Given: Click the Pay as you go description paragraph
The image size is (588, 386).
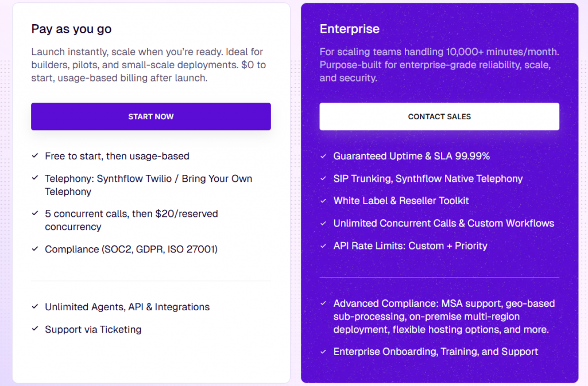Looking at the screenshot, I should pos(147,64).
